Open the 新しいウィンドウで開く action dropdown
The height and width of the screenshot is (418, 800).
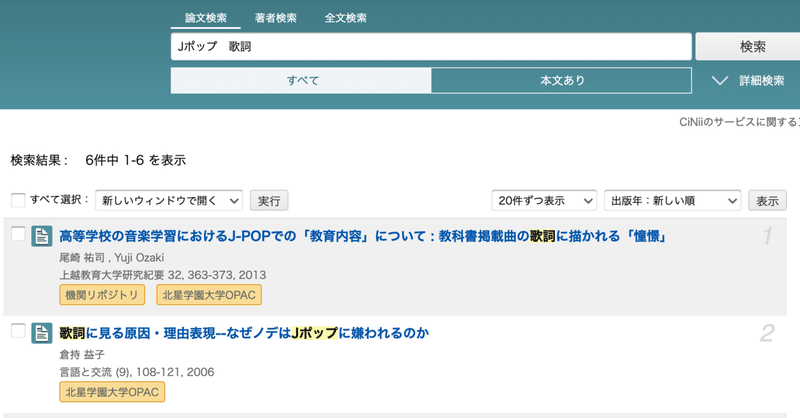(169, 201)
